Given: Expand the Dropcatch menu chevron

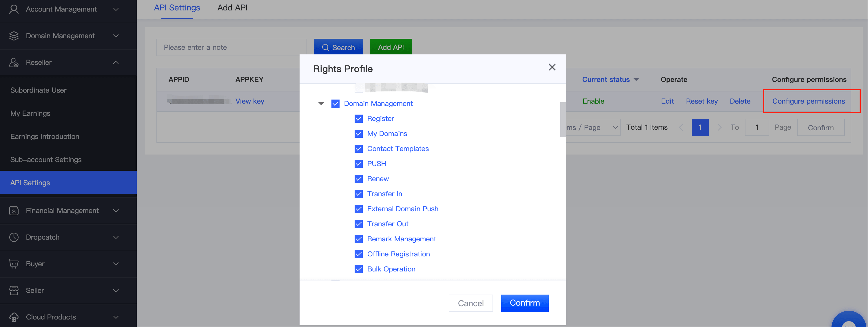Looking at the screenshot, I should click(116, 237).
